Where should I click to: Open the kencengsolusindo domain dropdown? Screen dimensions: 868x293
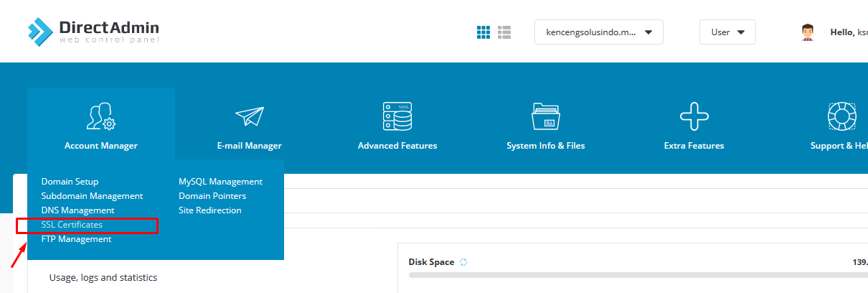[x=598, y=32]
